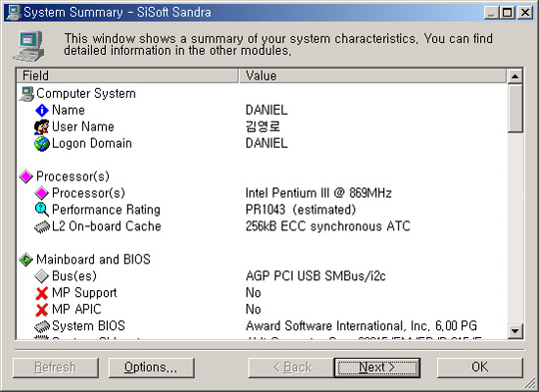
Task: Click the No value in the MP APIC row
Action: click(254, 310)
